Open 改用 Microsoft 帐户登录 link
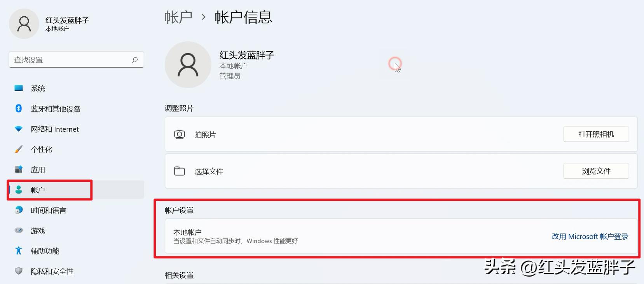Viewport: 644px width, 284px height. tap(590, 236)
